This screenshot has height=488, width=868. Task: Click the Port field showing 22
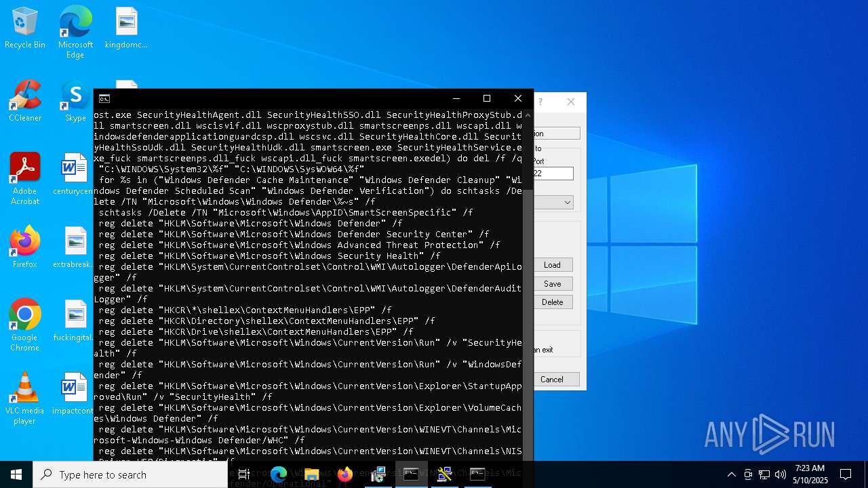coord(553,174)
